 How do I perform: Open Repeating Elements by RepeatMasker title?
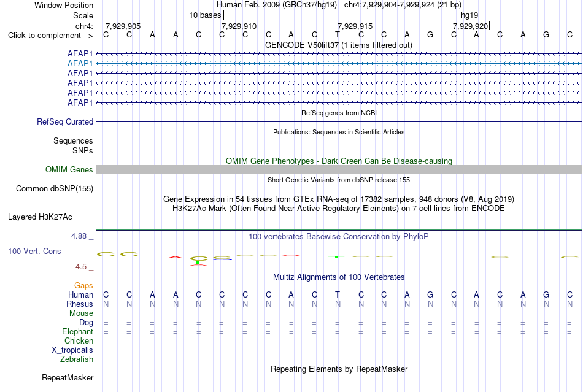[339, 369]
